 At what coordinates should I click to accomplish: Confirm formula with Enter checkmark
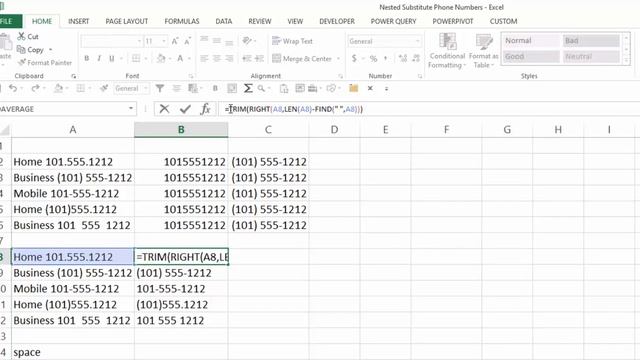click(185, 109)
